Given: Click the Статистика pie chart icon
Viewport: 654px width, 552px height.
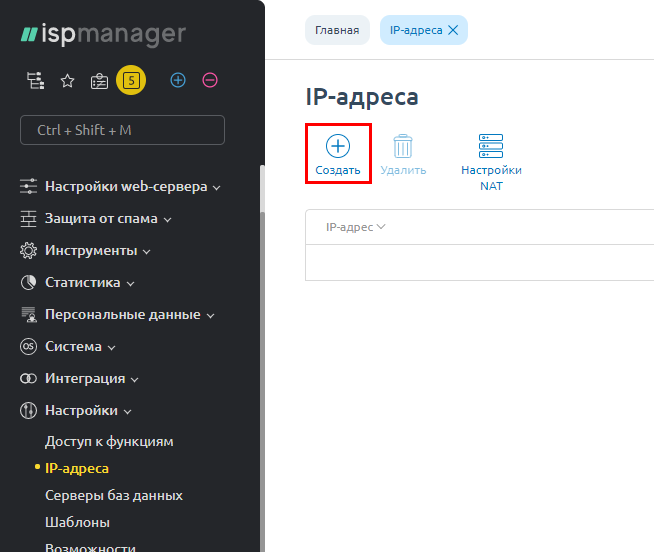Looking at the screenshot, I should coord(28,282).
